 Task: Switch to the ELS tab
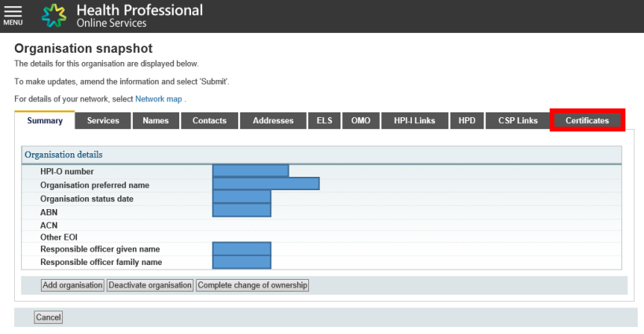point(324,120)
